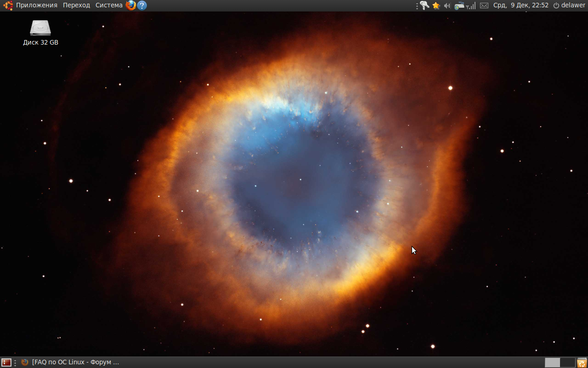Screen dimensions: 588x368
Task: Launch Firefox from the top panel
Action: pos(131,6)
